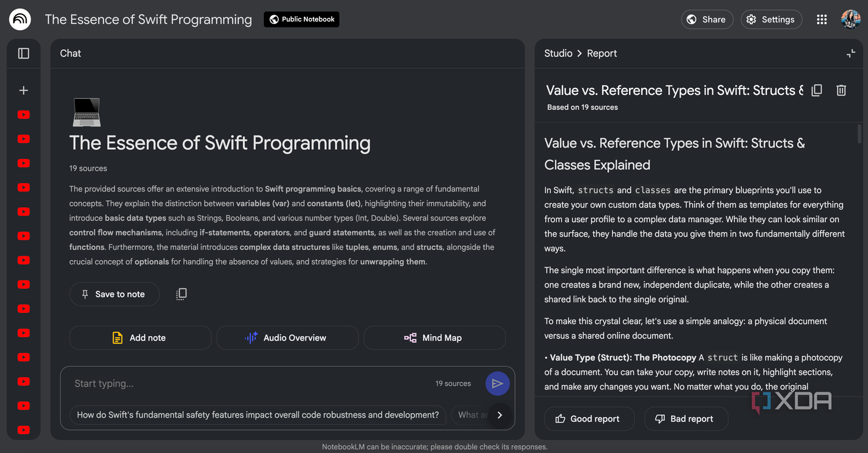Share the notebook
Screen dimensions: 868x453
[707, 19]
